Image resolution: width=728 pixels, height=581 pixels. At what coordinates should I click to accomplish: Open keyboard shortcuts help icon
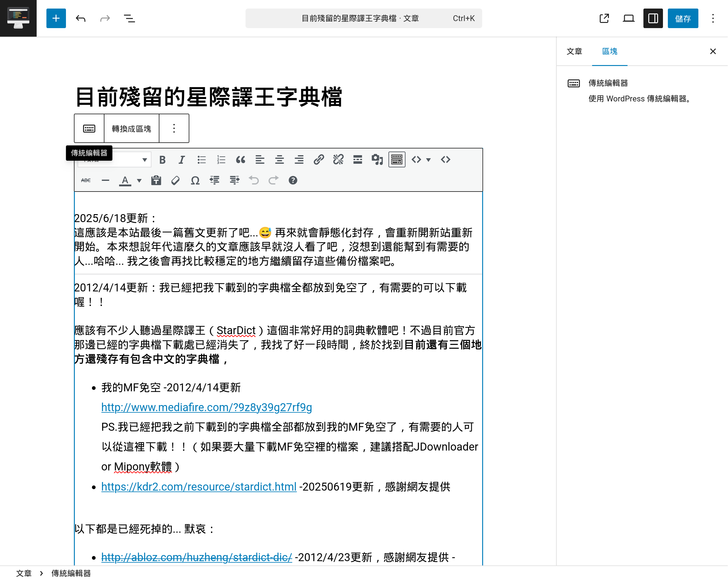293,181
